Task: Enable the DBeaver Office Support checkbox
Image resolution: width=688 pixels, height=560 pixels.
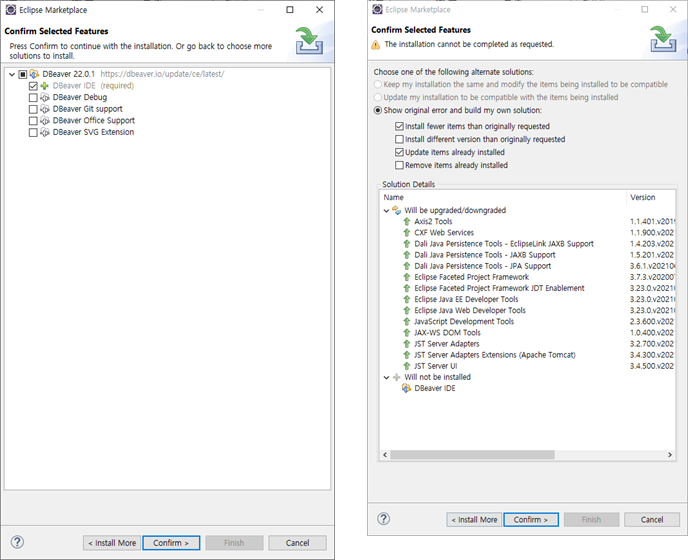Action: click(33, 121)
